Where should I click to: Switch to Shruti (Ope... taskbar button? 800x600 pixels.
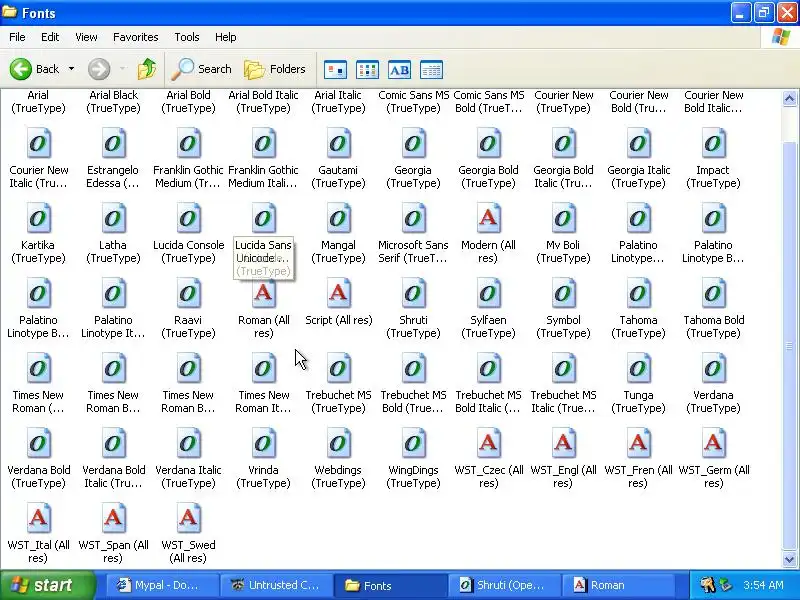point(504,585)
